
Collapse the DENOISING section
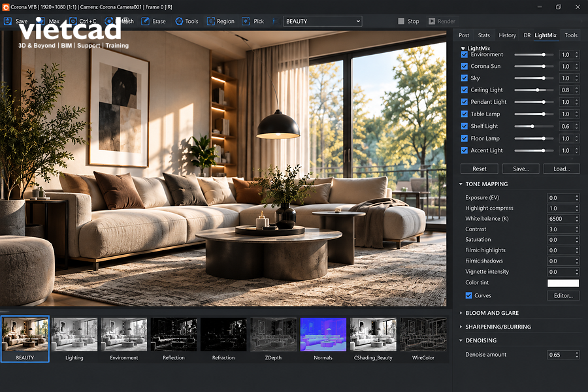[x=461, y=340]
